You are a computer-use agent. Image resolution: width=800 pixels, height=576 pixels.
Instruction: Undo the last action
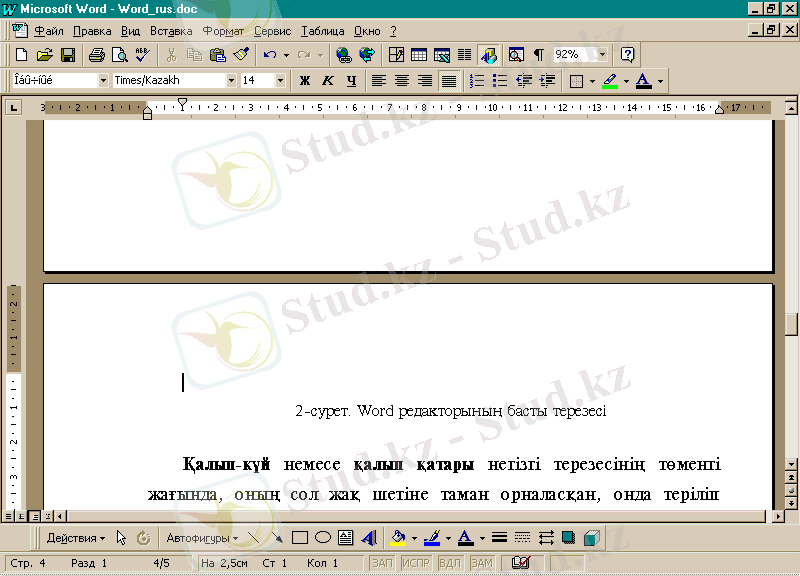(270, 55)
